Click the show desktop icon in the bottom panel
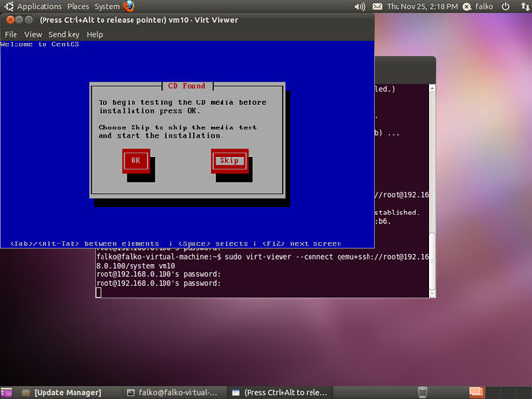 6,392
